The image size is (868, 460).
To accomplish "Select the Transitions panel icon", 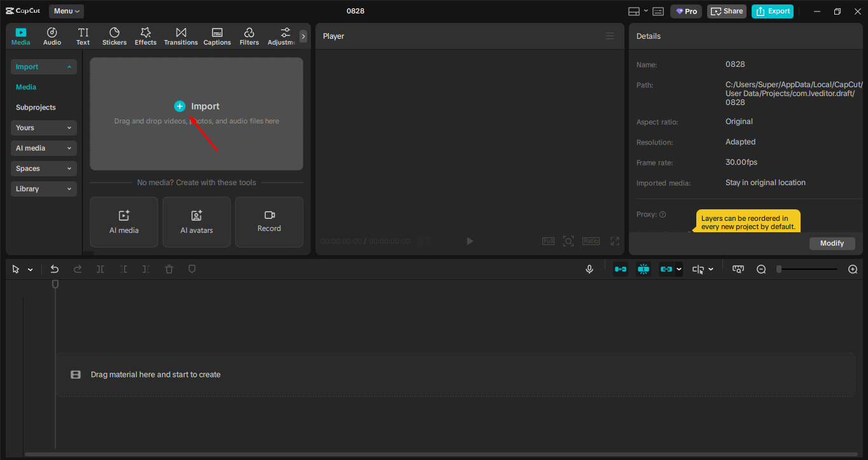I will click(x=181, y=36).
